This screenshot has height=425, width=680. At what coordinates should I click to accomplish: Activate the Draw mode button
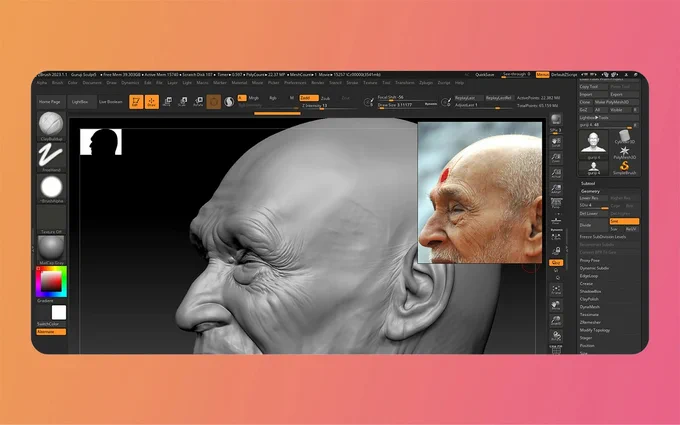151,102
